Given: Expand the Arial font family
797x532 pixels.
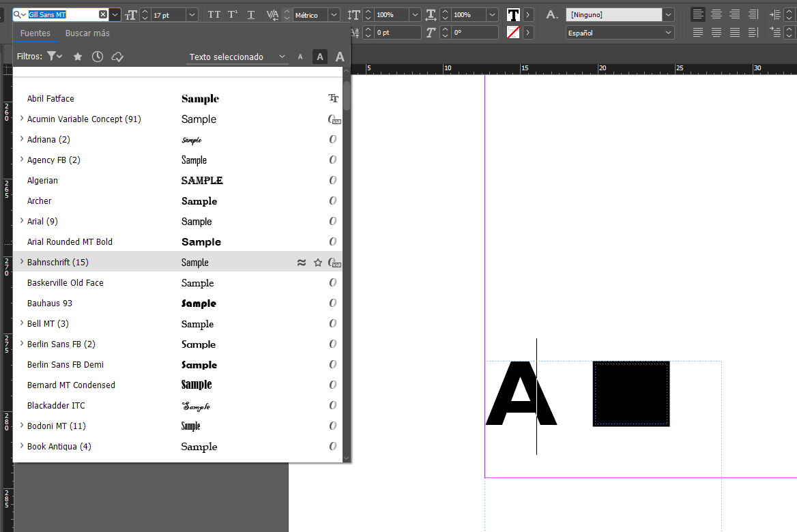Looking at the screenshot, I should [x=22, y=221].
